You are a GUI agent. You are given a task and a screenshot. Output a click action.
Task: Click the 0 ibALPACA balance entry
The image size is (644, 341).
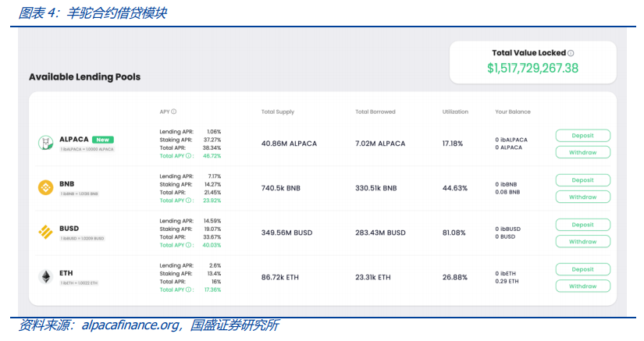tap(511, 140)
